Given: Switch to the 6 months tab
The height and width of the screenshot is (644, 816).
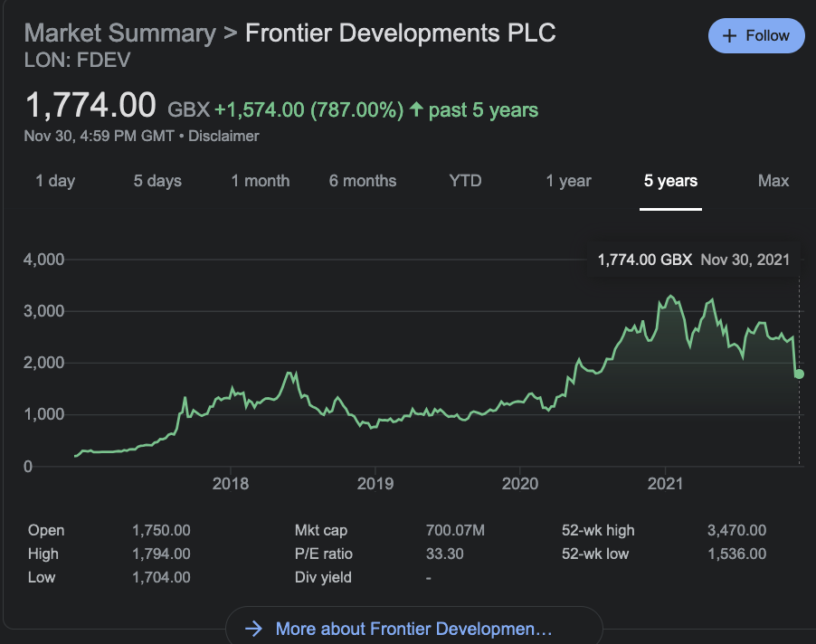Looking at the screenshot, I should click(363, 181).
